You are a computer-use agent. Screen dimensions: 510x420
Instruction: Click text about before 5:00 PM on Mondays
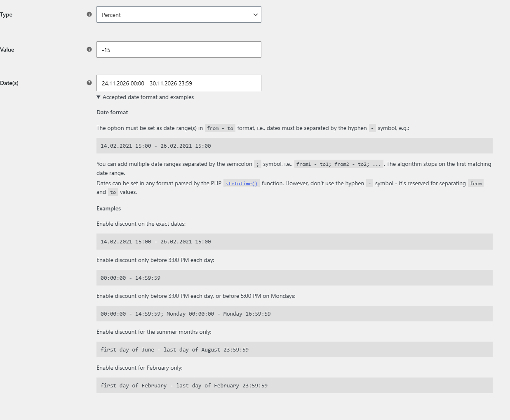(x=196, y=296)
